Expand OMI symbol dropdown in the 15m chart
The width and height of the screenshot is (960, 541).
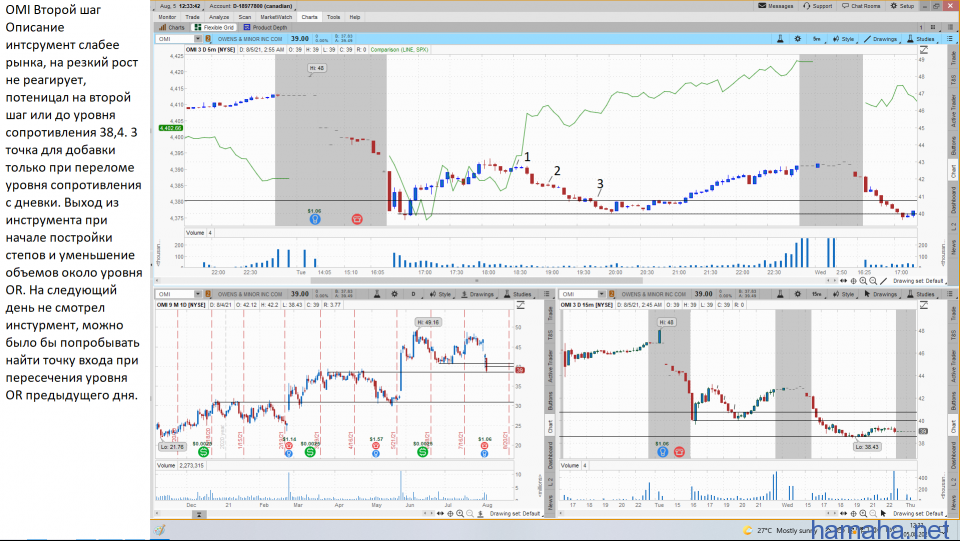[x=601, y=294]
